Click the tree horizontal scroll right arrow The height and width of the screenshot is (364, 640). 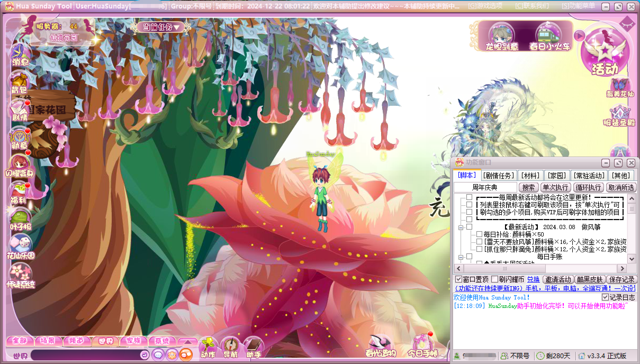point(622,269)
